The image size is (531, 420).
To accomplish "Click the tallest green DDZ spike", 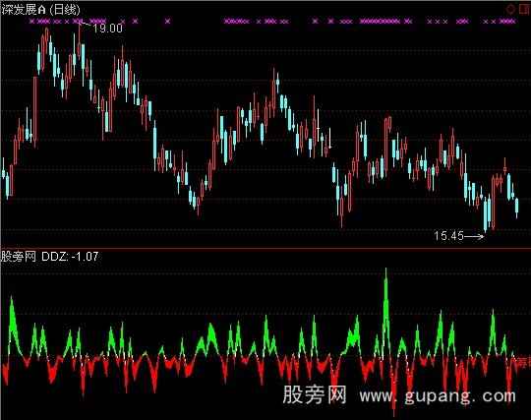I will (386, 312).
